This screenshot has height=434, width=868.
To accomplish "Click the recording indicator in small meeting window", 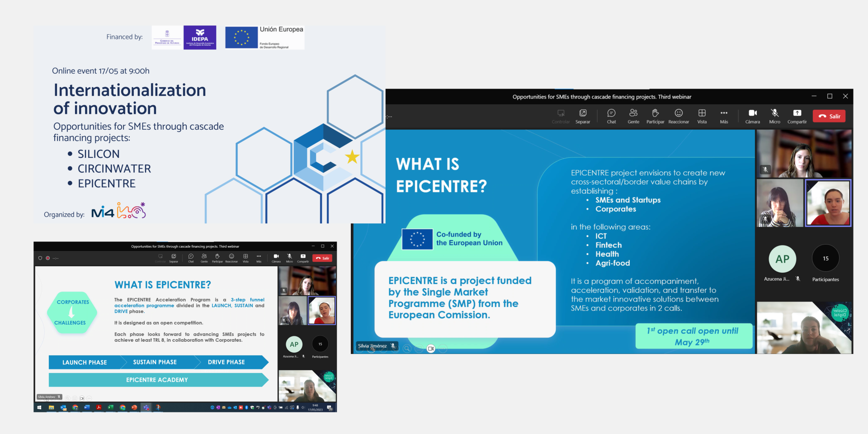I will (47, 258).
